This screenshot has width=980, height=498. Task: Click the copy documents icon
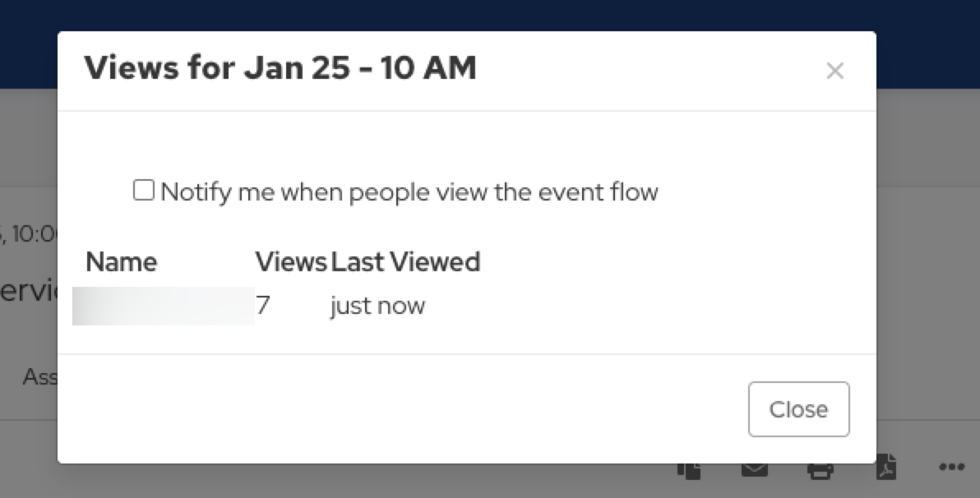[x=689, y=470]
